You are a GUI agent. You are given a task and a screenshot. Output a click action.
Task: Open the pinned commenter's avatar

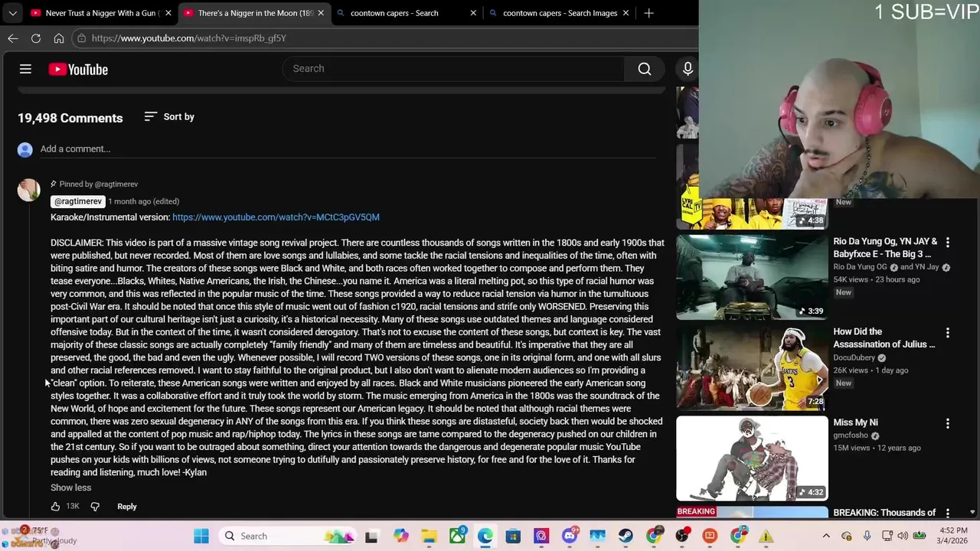(29, 190)
